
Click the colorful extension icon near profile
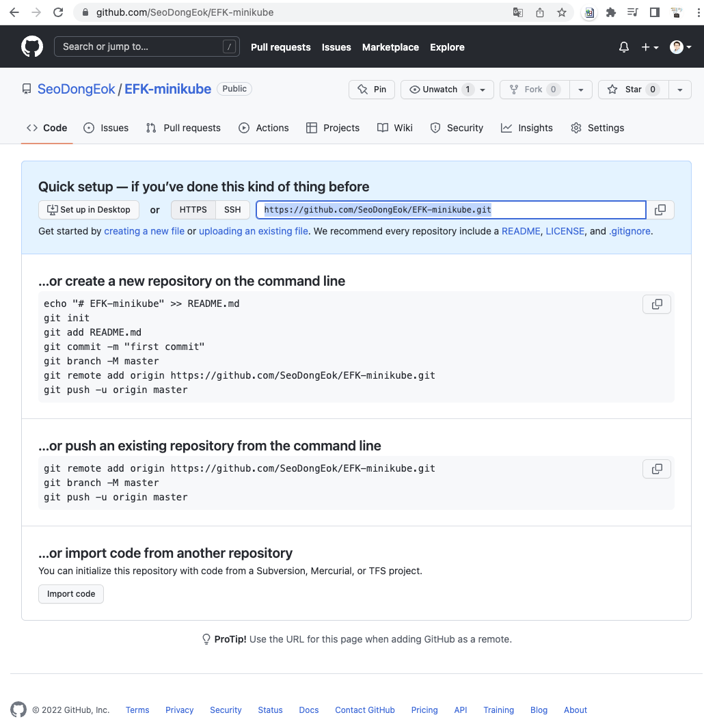(x=677, y=12)
